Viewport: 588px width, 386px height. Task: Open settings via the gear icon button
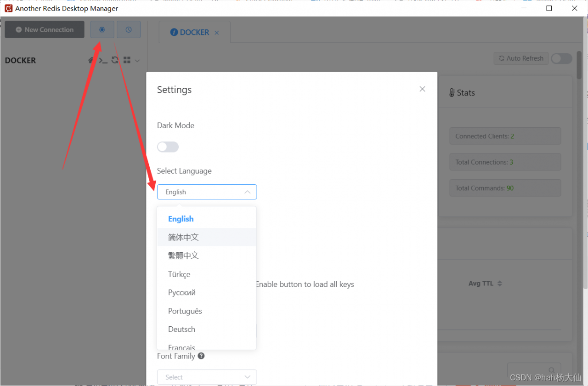pyautogui.click(x=102, y=29)
